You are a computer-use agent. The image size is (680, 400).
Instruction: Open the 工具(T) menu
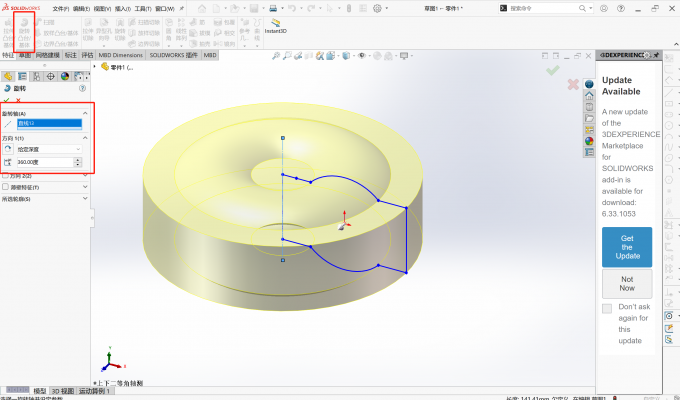click(x=143, y=9)
